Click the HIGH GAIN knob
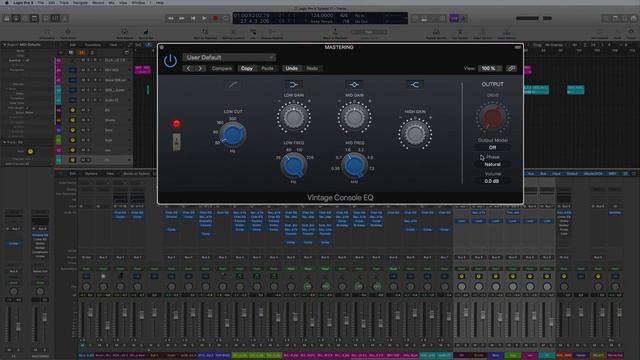Screen dimensions: 640x360 [x=415, y=133]
